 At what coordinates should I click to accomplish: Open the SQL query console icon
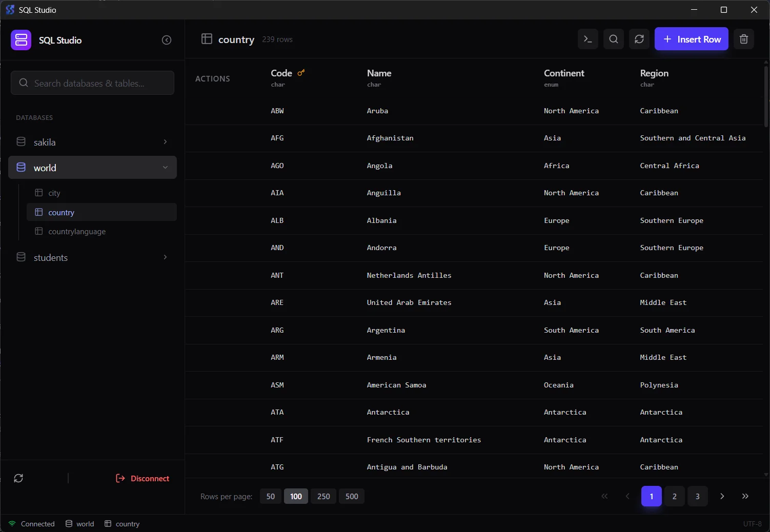tap(587, 39)
